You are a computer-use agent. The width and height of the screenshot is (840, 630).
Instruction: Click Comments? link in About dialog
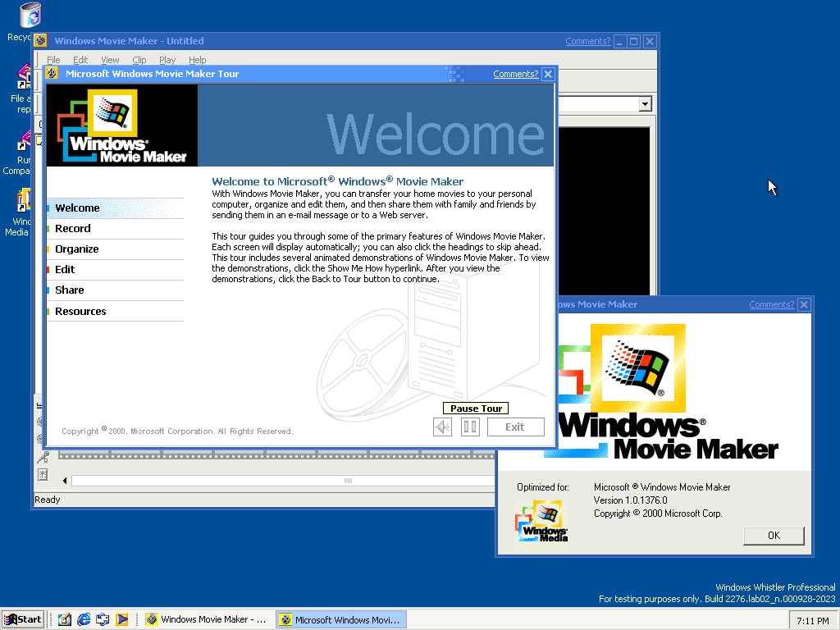(771, 304)
